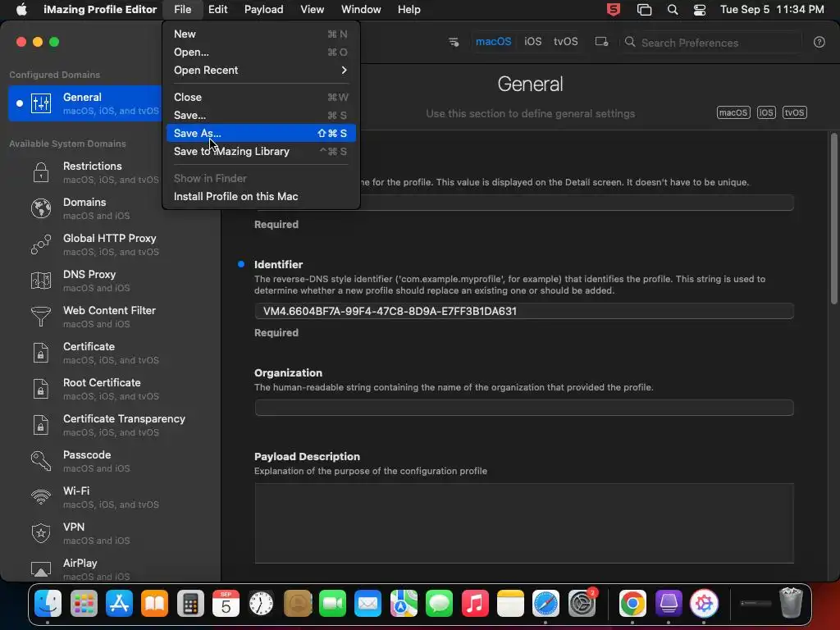The width and height of the screenshot is (840, 630).
Task: Select Restrictions domain in sidebar
Action: (x=111, y=172)
